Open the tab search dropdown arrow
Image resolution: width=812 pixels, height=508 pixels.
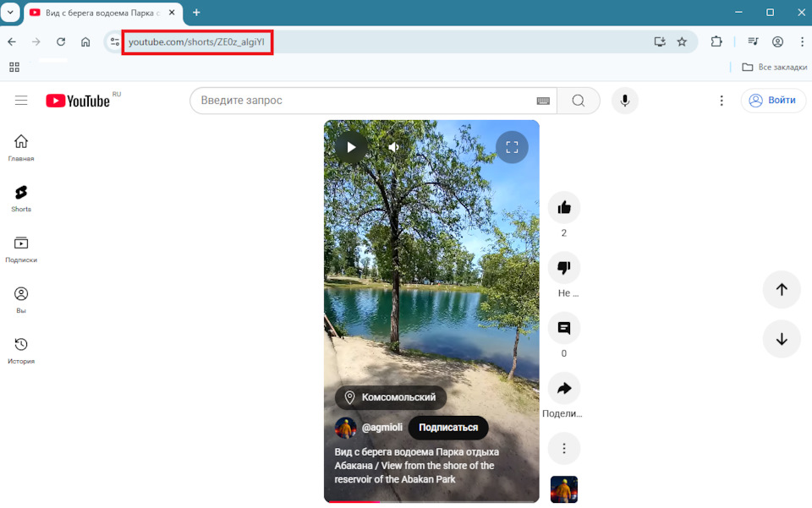point(10,13)
